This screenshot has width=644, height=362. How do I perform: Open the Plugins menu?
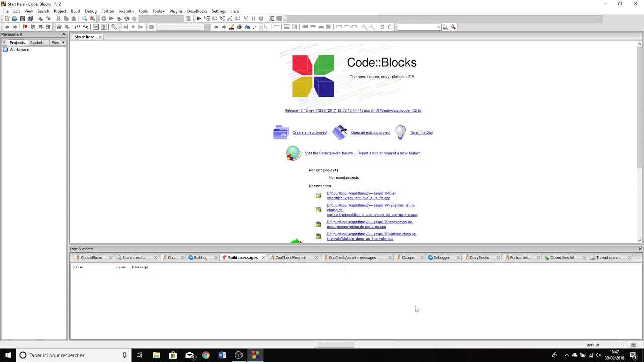(x=176, y=11)
